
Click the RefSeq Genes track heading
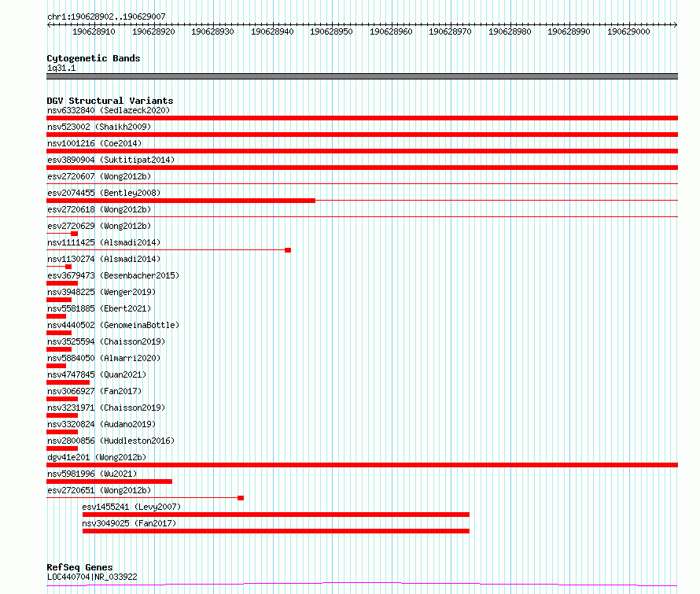point(79,567)
